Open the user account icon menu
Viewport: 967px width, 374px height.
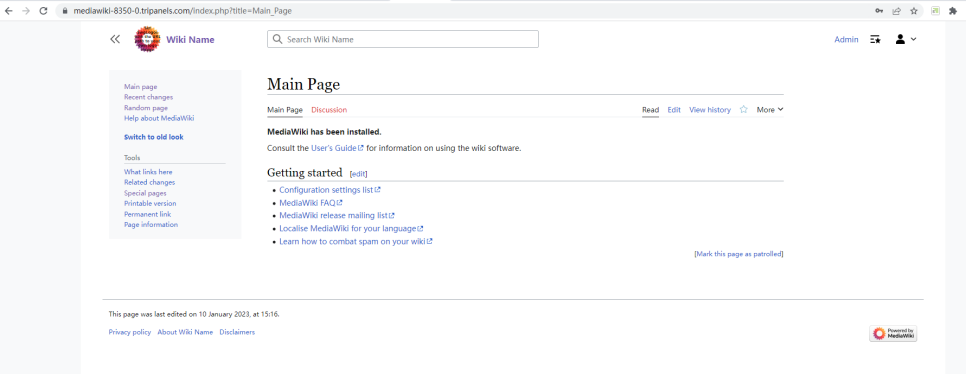click(x=905, y=39)
